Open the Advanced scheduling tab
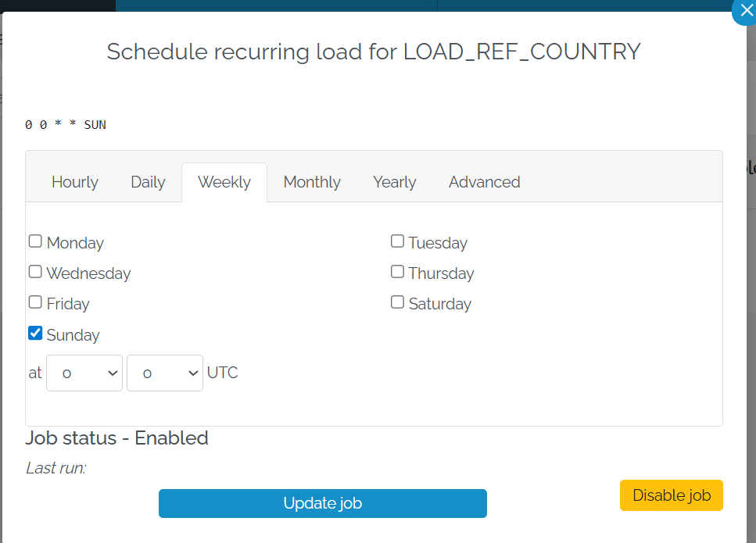 tap(484, 182)
